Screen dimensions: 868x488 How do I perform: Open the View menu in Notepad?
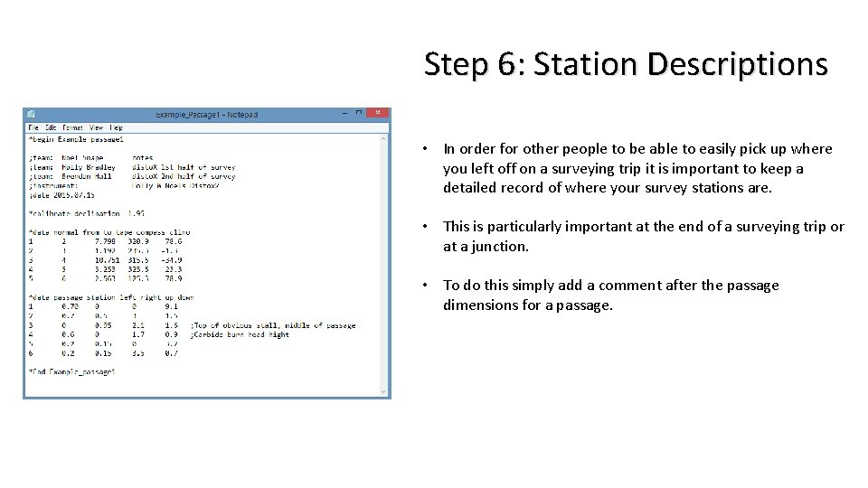point(96,127)
